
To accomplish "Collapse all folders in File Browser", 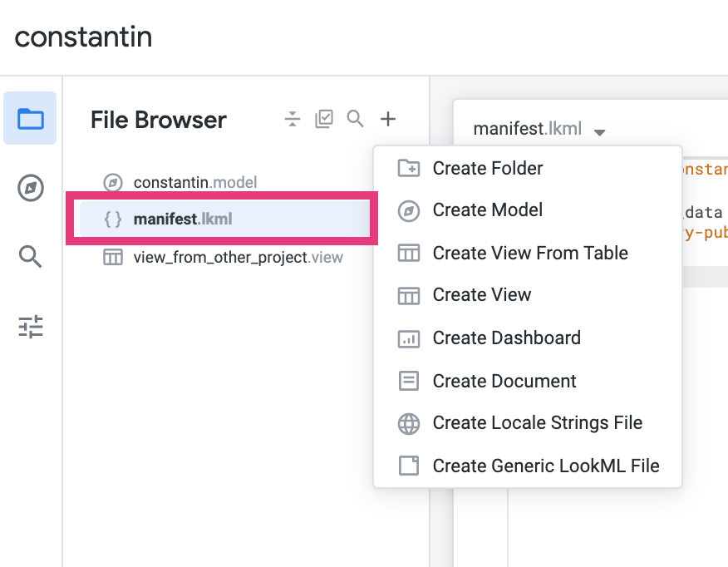I will pyautogui.click(x=293, y=119).
